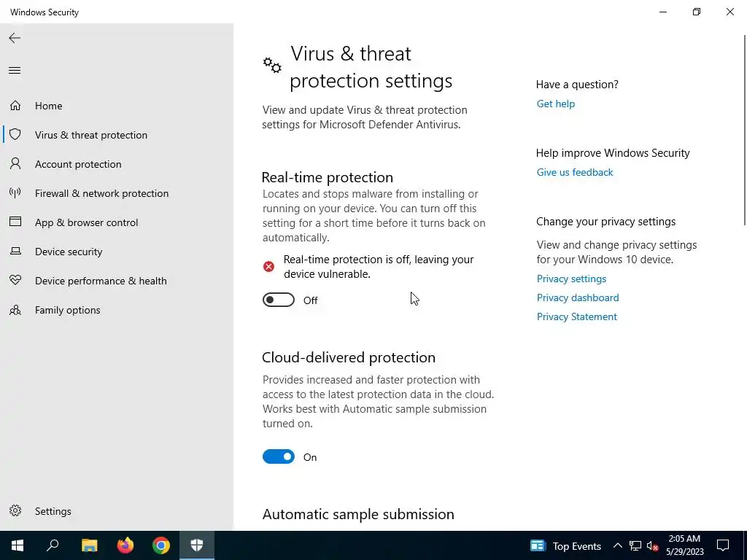
Task: Click the Settings gear icon in sidebar
Action: pos(15,510)
